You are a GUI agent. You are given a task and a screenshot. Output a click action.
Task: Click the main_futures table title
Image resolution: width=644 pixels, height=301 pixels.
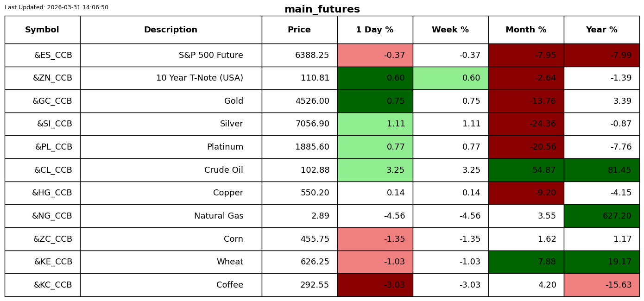322,9
